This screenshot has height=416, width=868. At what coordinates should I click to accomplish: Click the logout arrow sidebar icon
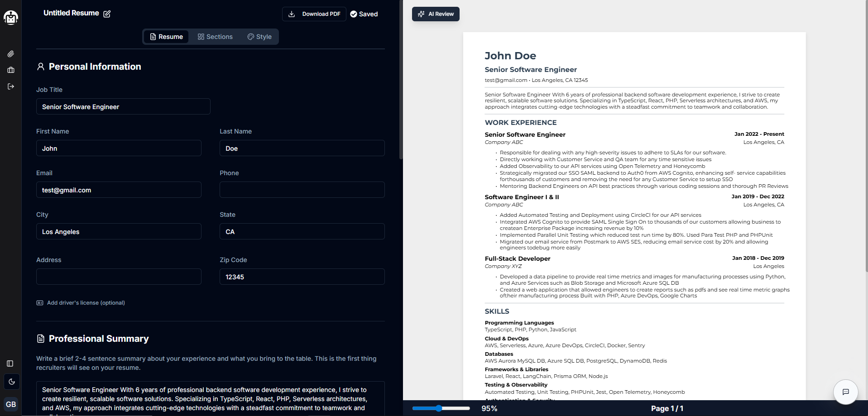coord(11,86)
